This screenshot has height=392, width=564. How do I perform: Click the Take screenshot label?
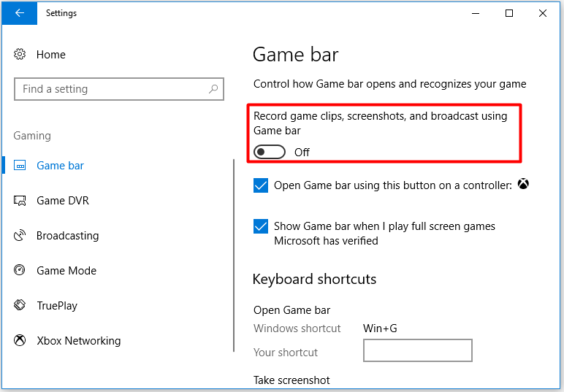(x=291, y=380)
